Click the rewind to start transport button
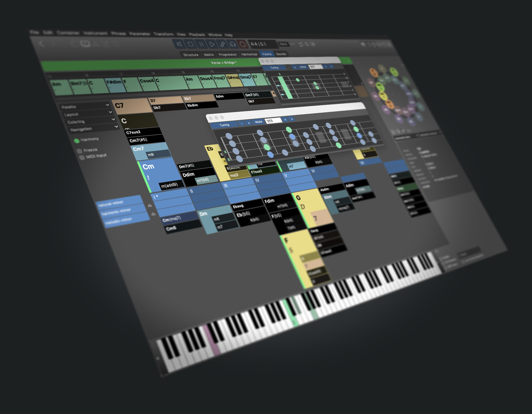 pyautogui.click(x=179, y=44)
